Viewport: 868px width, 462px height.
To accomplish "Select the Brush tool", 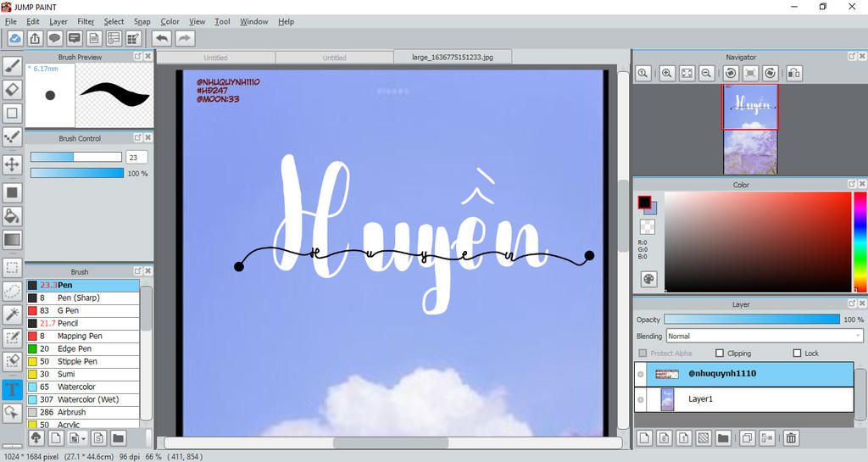I will tap(12, 65).
